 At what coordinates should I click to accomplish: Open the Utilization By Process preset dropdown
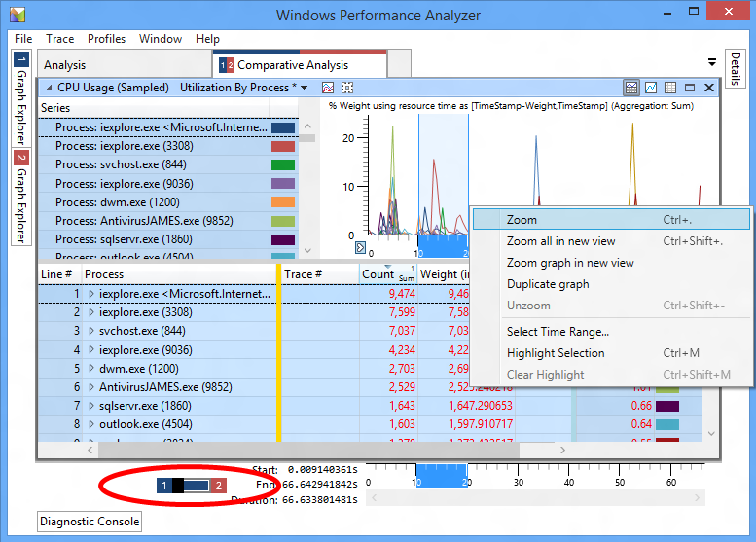click(305, 88)
